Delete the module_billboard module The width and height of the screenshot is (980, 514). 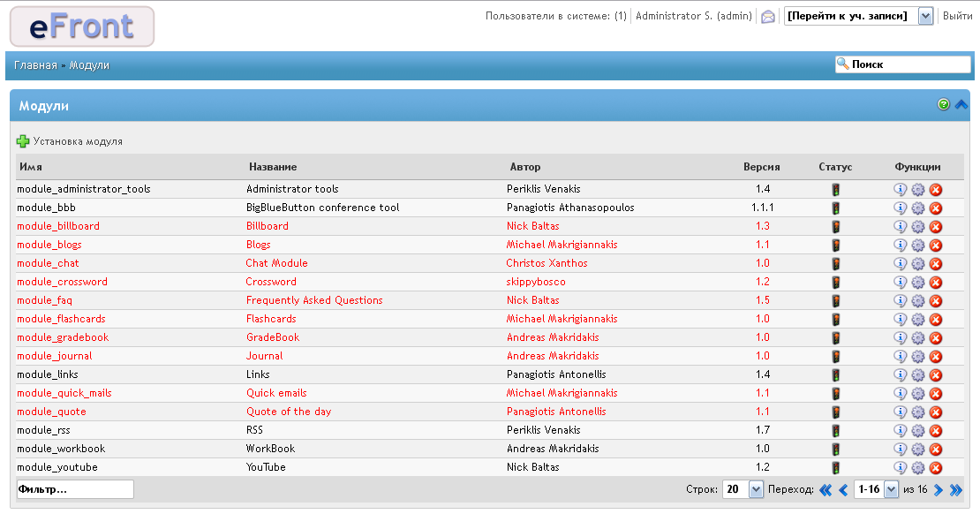pos(936,227)
